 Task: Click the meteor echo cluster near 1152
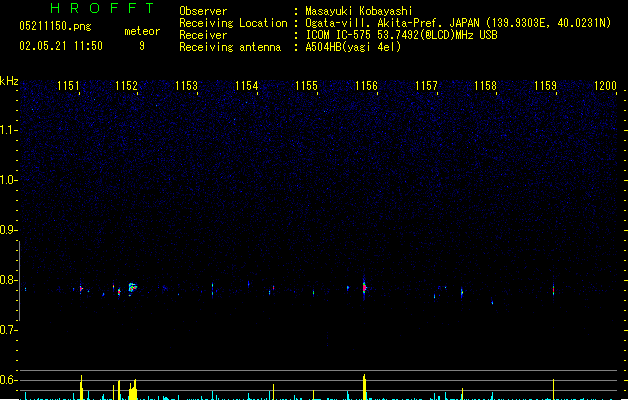point(132,288)
